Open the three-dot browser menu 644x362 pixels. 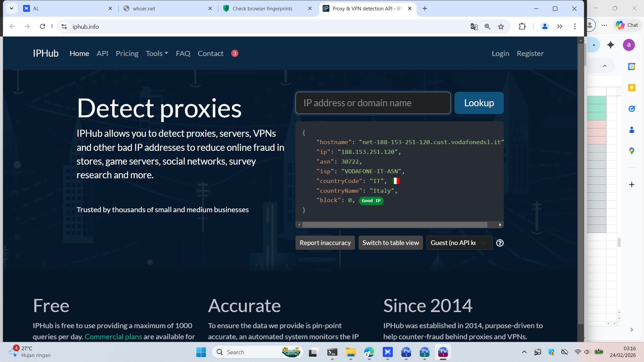575,26
